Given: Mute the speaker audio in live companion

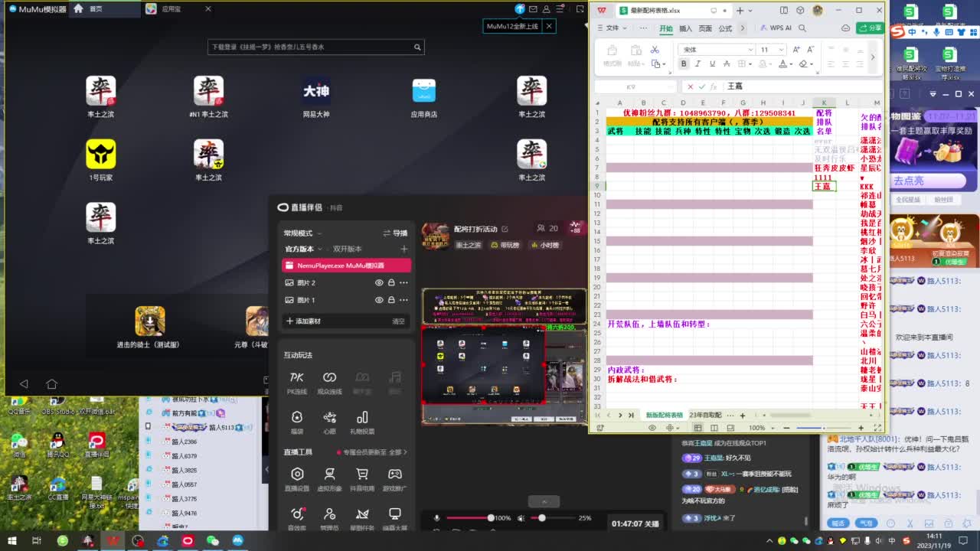Looking at the screenshot, I should 521,518.
